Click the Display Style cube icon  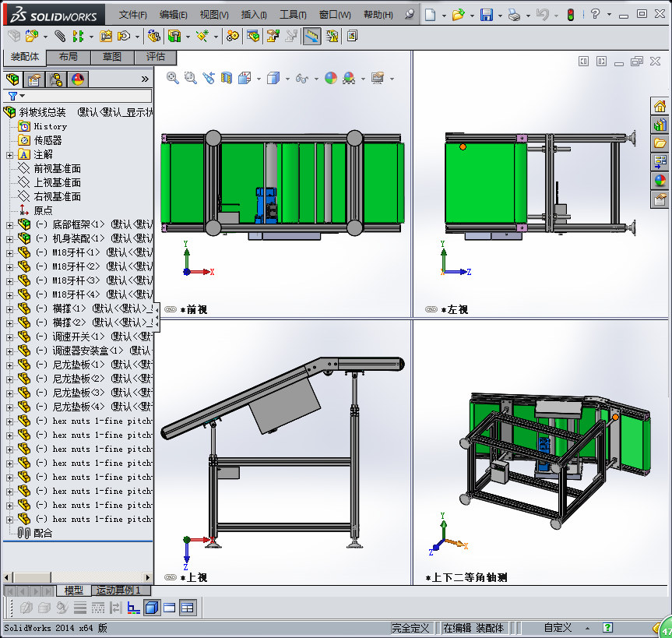point(273,78)
